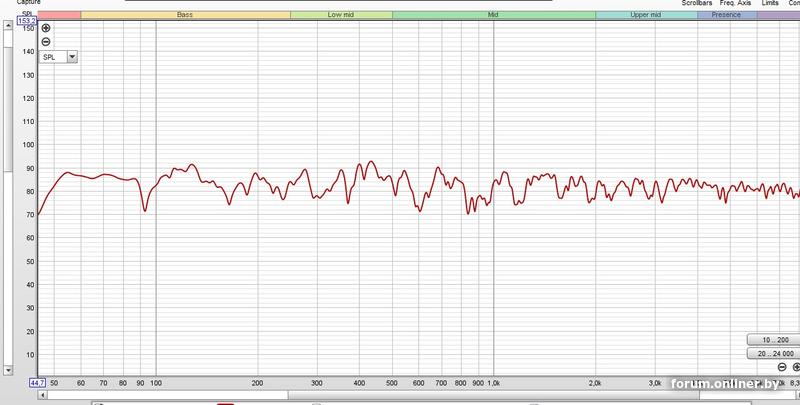Click the 500 frequency axis label

[x=392, y=383]
